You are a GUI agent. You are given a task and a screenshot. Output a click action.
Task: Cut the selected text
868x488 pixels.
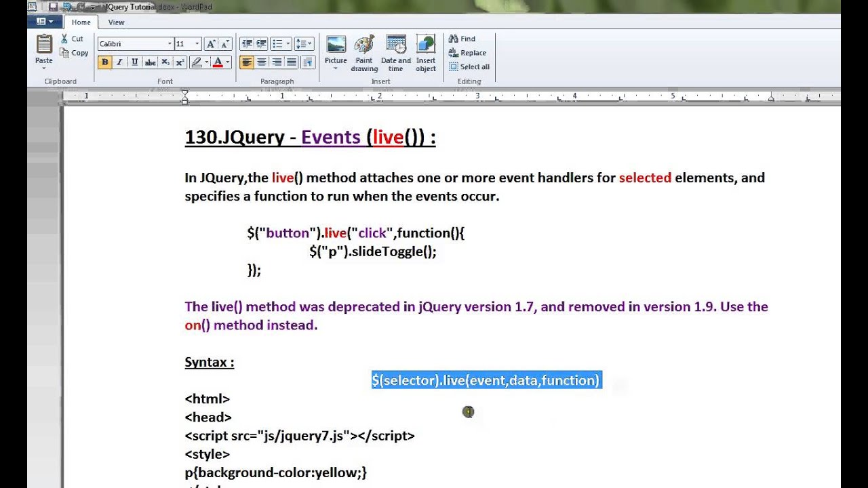72,39
